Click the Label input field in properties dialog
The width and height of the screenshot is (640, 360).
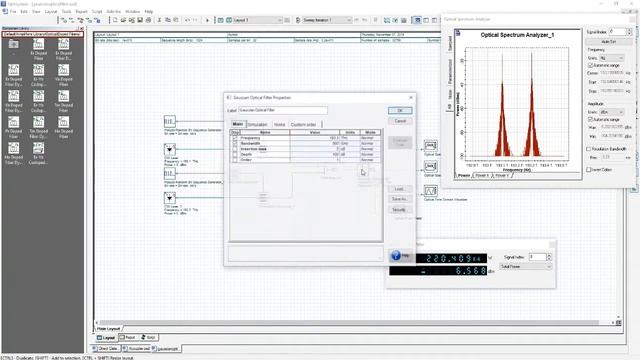pyautogui.click(x=283, y=110)
